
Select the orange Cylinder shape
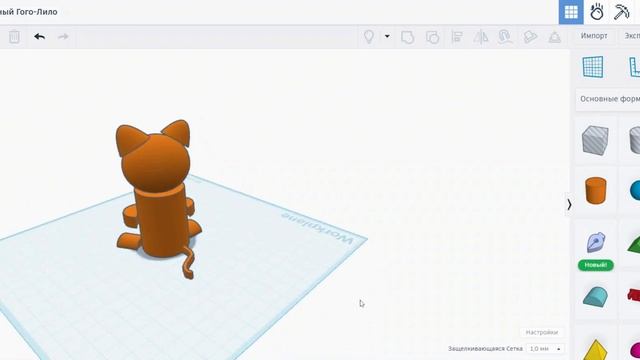tap(596, 190)
